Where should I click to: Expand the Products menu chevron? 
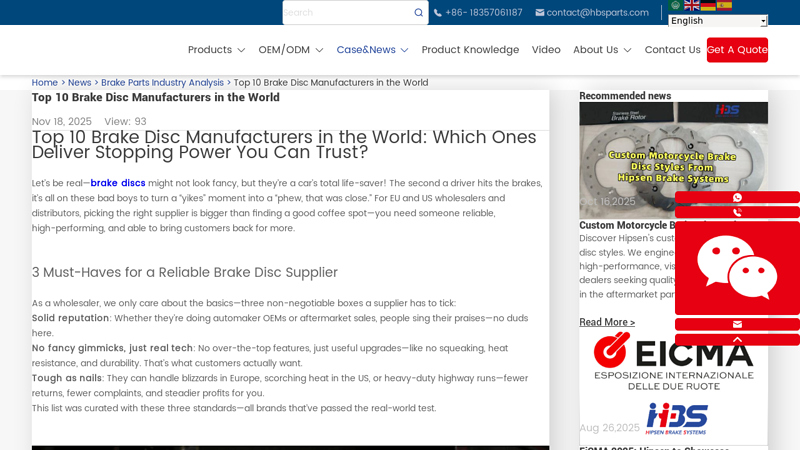[241, 50]
